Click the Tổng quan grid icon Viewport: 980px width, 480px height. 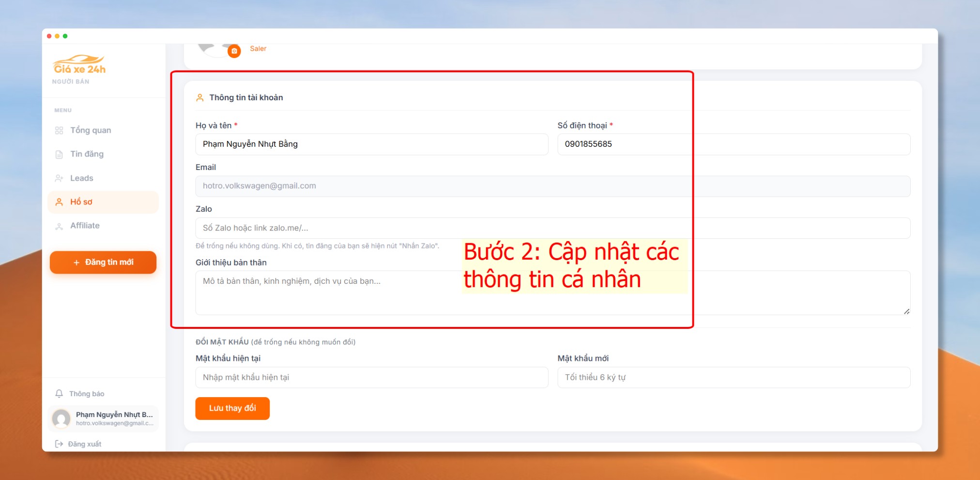click(59, 130)
